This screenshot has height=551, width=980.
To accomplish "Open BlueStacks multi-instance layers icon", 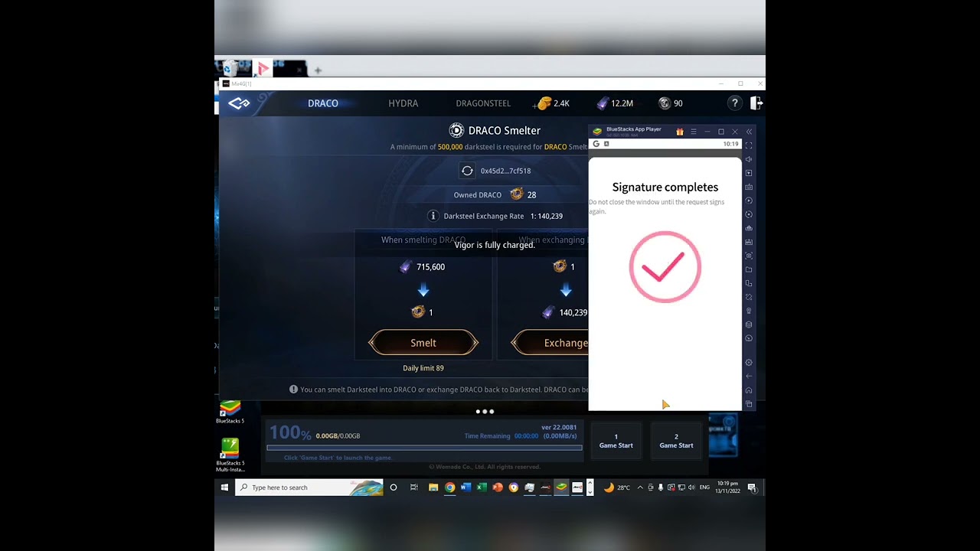I will click(749, 324).
